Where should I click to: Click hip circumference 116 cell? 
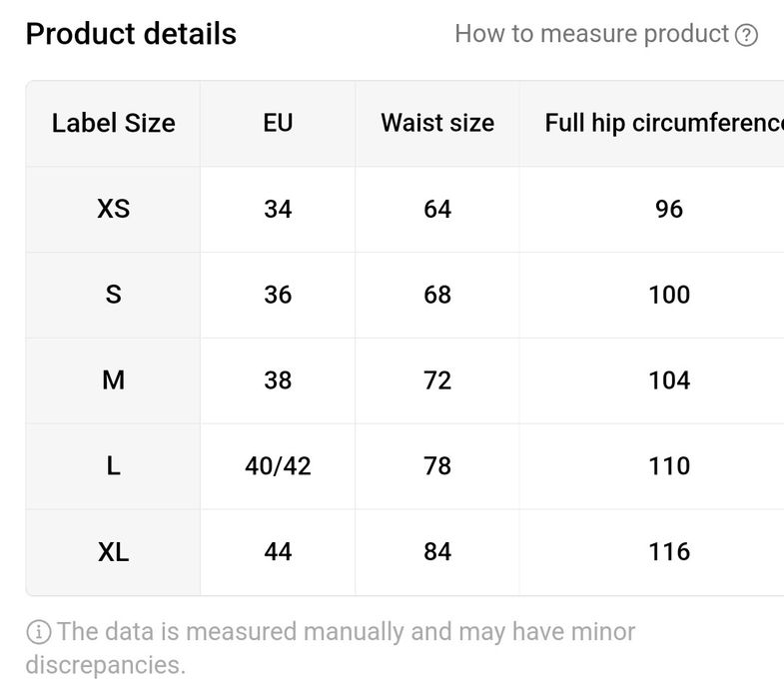tap(669, 552)
